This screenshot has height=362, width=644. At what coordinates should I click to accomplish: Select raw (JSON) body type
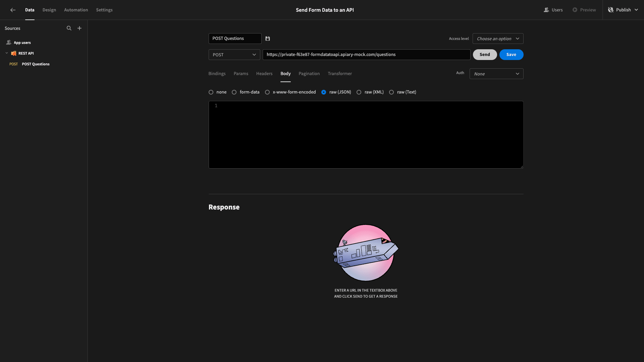tap(324, 92)
